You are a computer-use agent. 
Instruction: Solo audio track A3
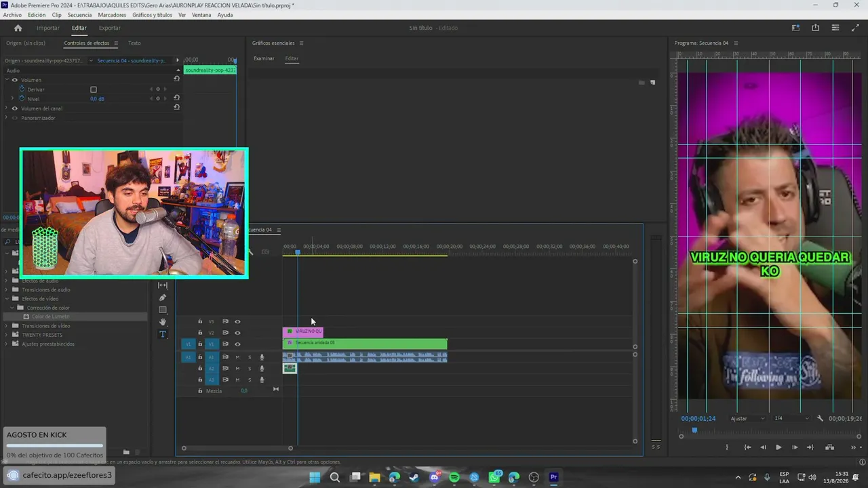coord(250,380)
